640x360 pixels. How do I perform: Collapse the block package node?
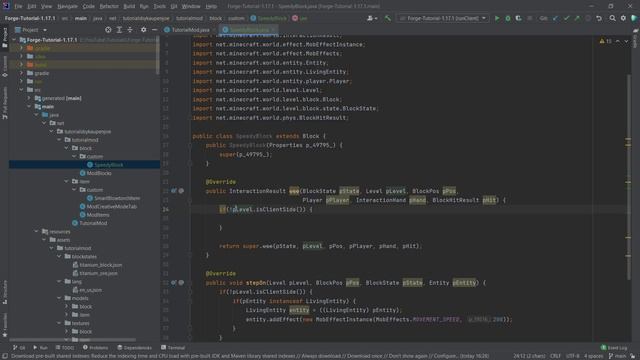point(67,148)
